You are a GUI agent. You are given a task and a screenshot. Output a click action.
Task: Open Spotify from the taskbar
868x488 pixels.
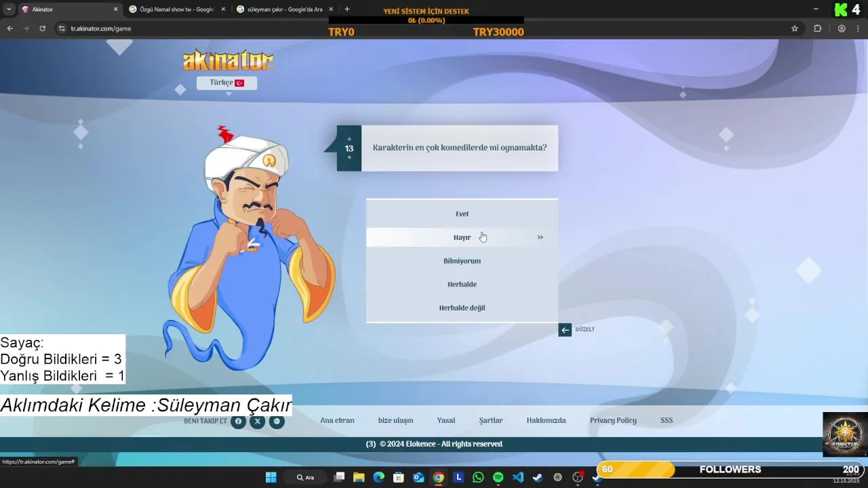[x=498, y=477]
